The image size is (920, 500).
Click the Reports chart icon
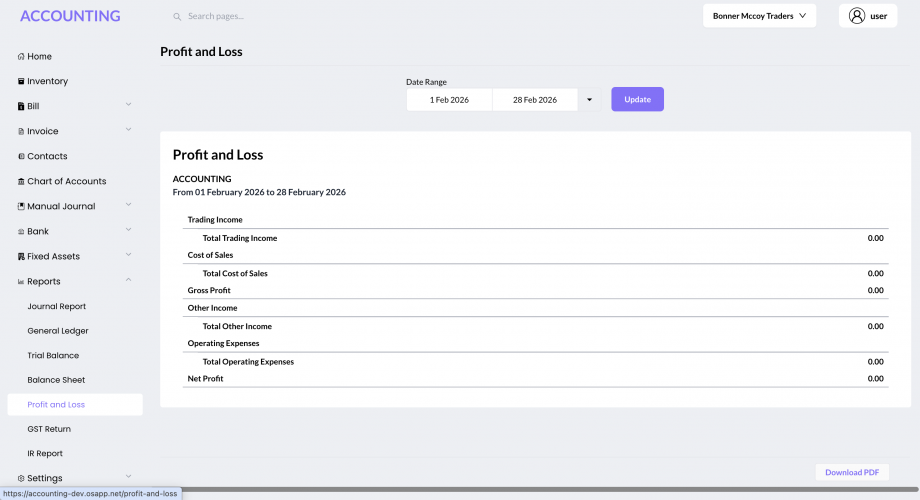pos(21,282)
